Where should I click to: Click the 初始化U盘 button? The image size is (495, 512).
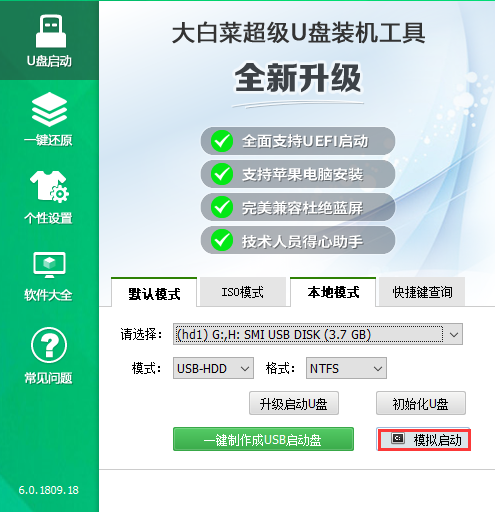click(x=421, y=403)
